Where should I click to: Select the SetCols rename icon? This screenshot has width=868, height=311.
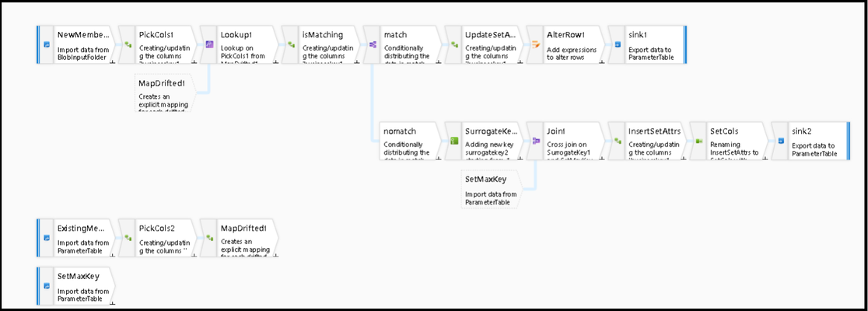pos(698,141)
